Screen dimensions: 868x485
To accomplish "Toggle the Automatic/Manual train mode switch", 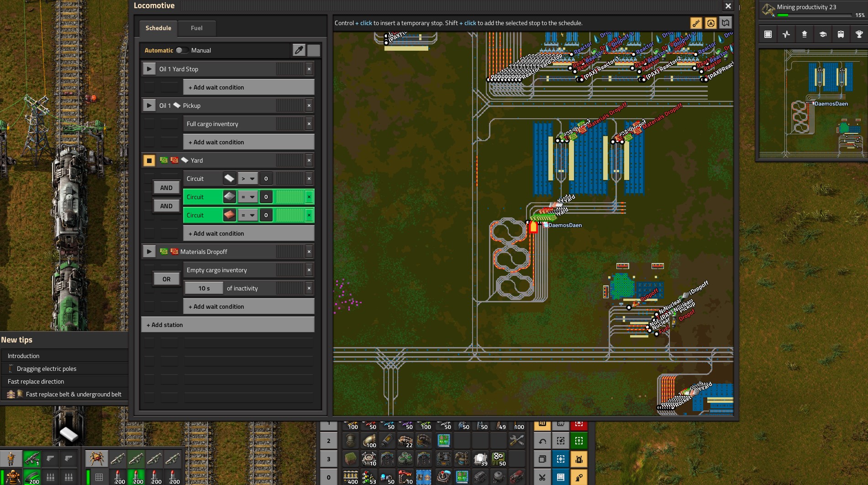I will point(182,50).
